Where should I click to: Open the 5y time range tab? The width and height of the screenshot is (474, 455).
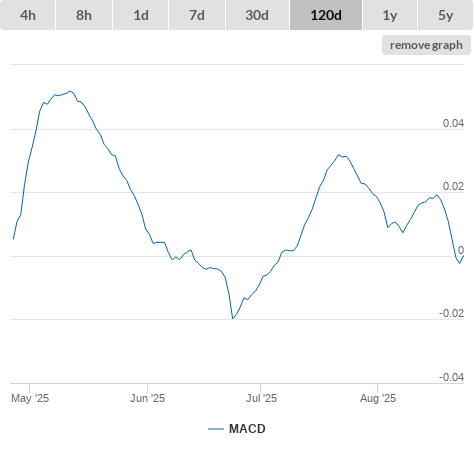point(445,15)
